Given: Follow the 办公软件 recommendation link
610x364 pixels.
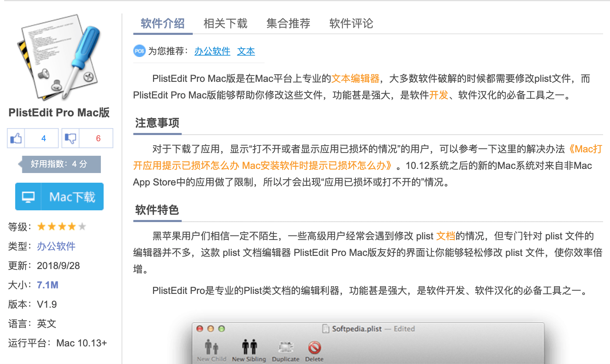Looking at the screenshot, I should tap(212, 51).
